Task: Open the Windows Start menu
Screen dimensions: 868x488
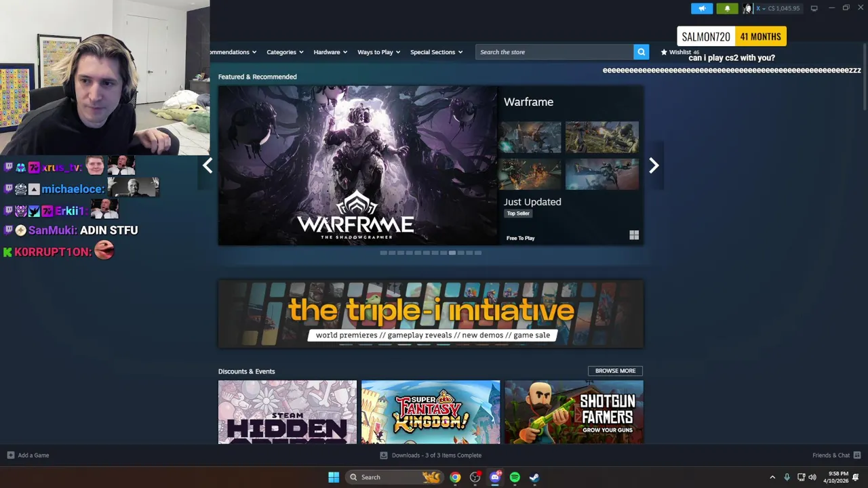Action: coord(334,477)
